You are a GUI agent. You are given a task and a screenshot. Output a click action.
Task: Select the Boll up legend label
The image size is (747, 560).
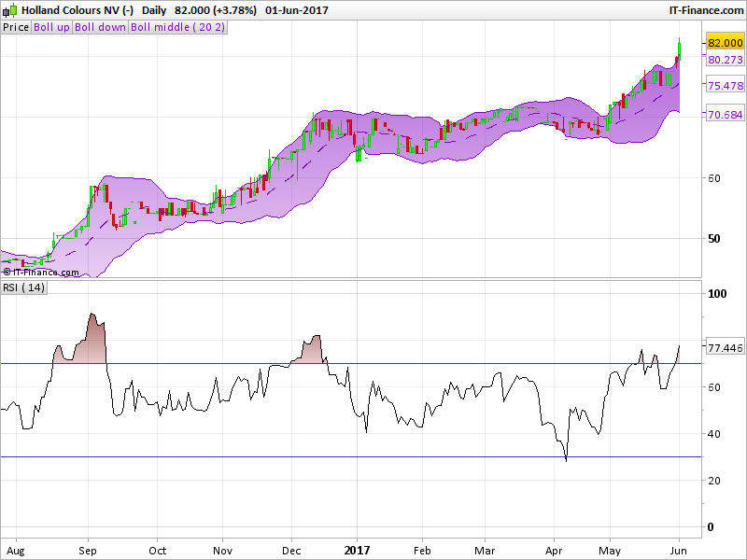pos(51,27)
